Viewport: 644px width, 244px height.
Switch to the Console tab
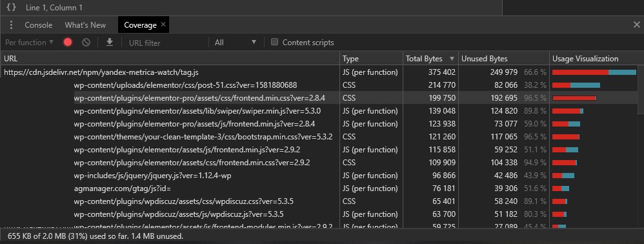[x=39, y=25]
